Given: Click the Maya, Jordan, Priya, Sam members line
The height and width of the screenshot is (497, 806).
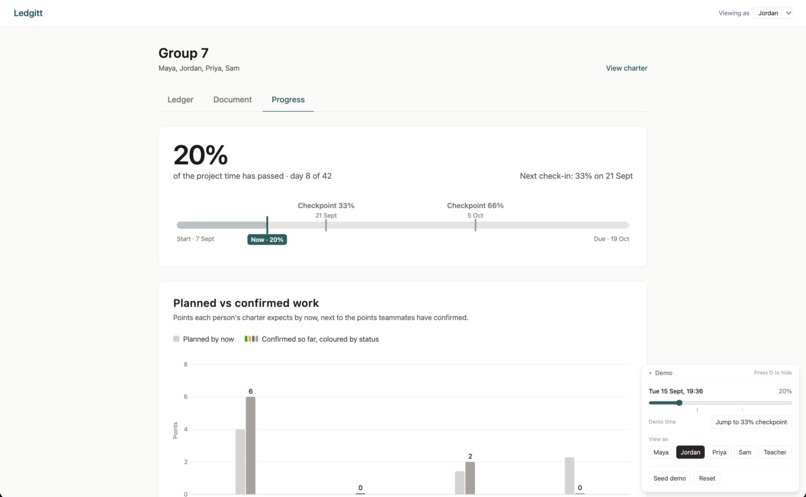Looking at the screenshot, I should tap(199, 68).
